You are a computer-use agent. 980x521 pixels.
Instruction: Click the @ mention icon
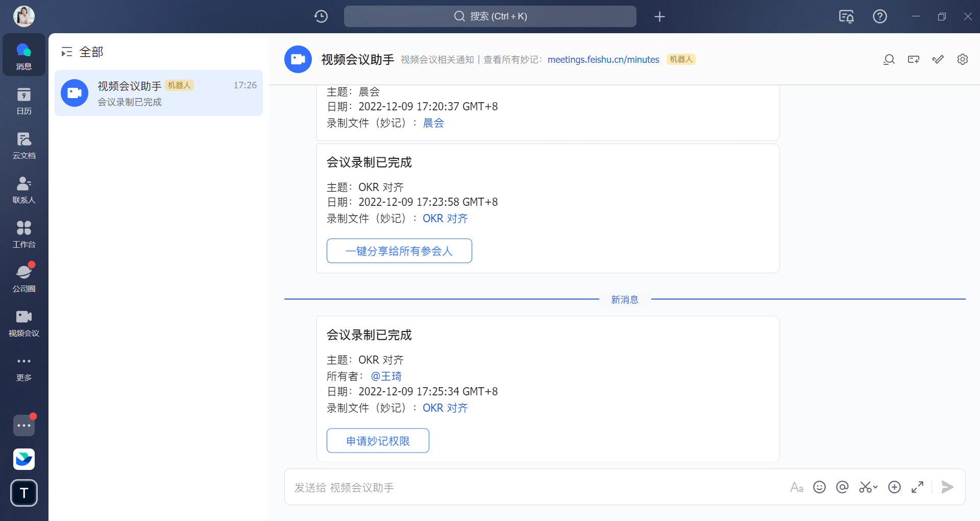[x=842, y=487]
